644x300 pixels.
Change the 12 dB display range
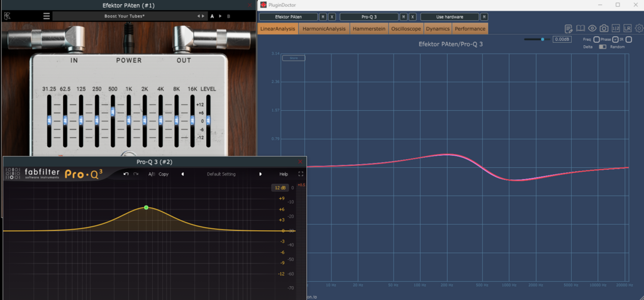click(280, 187)
